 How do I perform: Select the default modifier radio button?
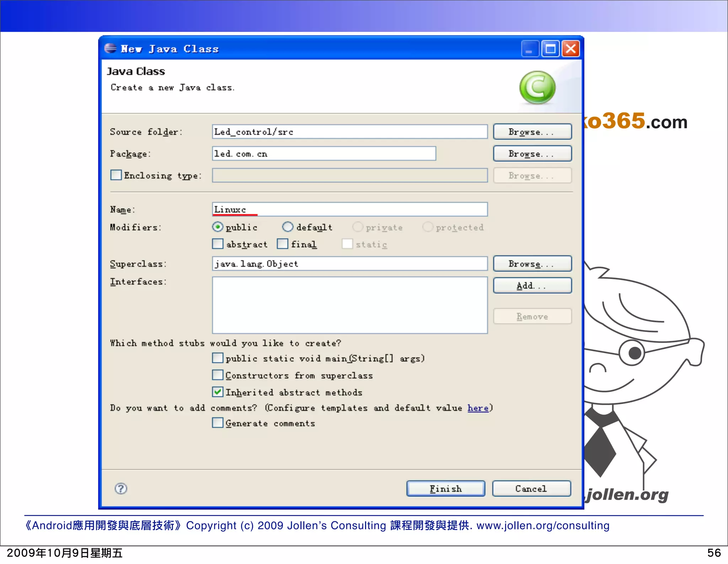point(288,227)
